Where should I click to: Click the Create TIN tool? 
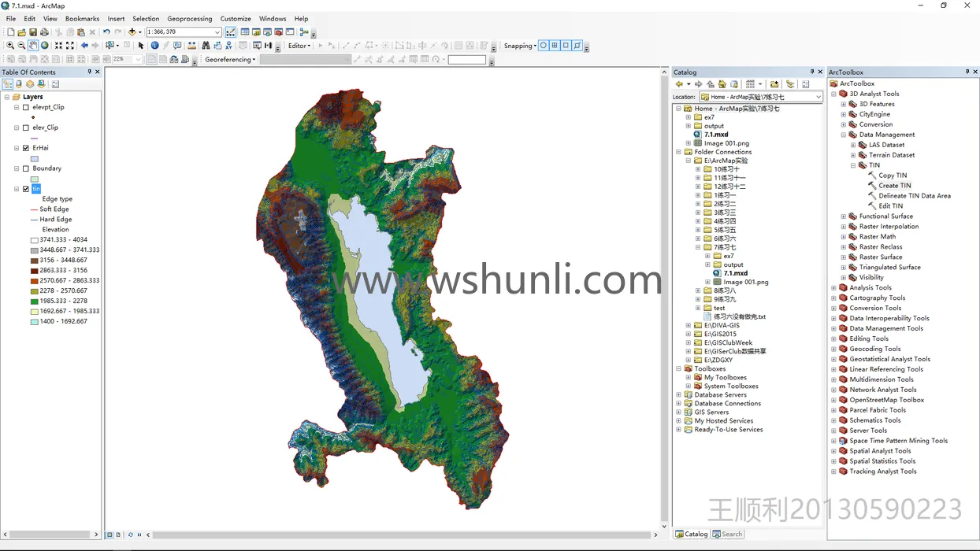tap(894, 186)
